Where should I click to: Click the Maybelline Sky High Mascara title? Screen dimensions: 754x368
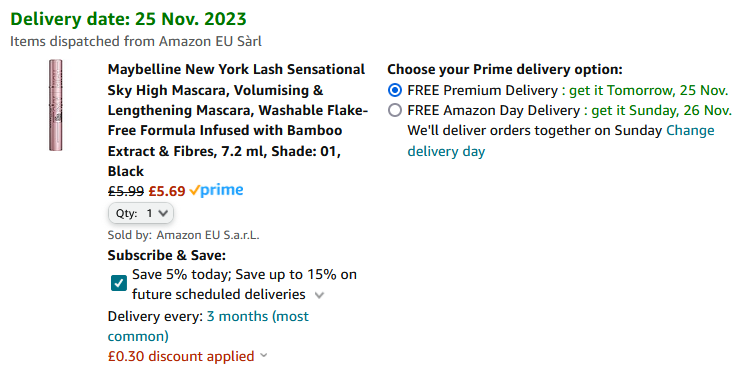click(x=238, y=120)
